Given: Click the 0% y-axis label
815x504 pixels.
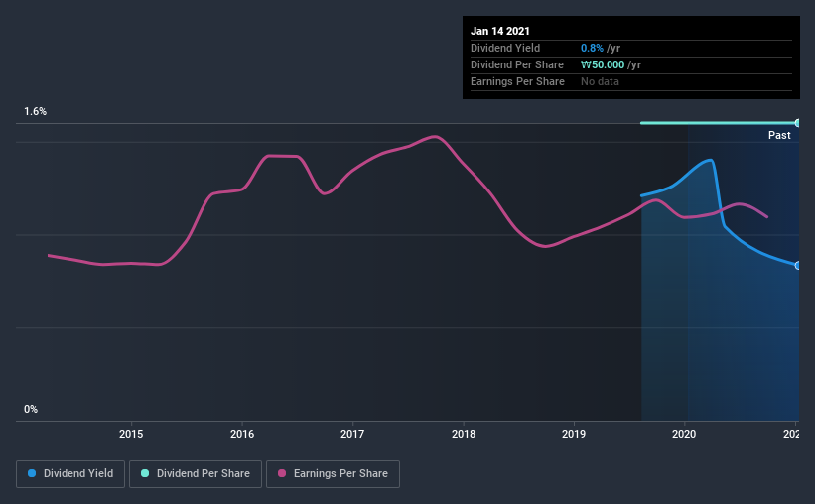Looking at the screenshot, I should tap(31, 410).
